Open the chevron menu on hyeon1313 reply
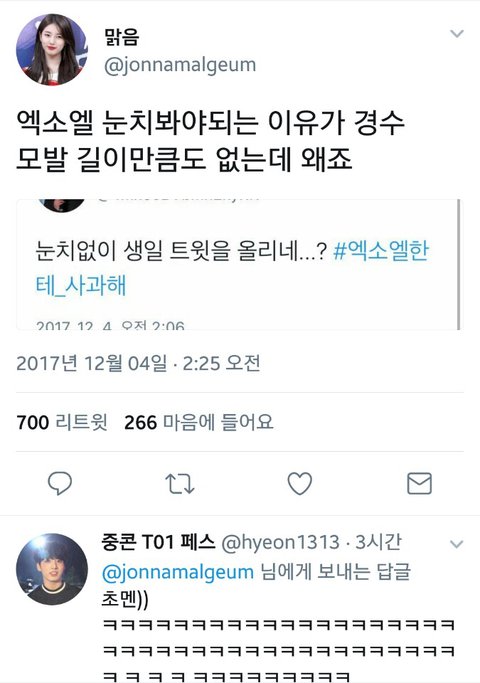This screenshot has height=683, width=480. click(x=456, y=544)
